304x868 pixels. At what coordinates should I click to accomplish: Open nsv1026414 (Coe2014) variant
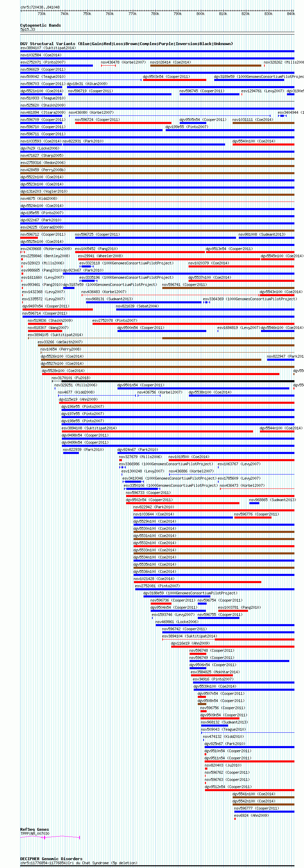171,62
